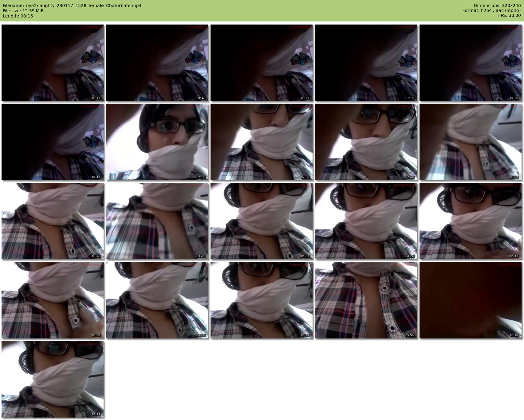This screenshot has width=524, height=420.
Task: Select the frame marked 00:32
Action: pos(157,63)
